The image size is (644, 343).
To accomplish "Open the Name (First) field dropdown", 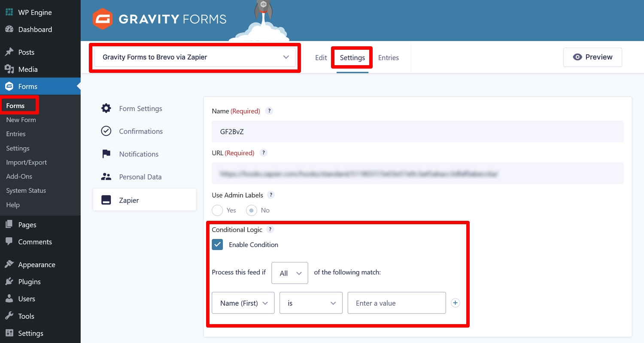I will coord(243,303).
